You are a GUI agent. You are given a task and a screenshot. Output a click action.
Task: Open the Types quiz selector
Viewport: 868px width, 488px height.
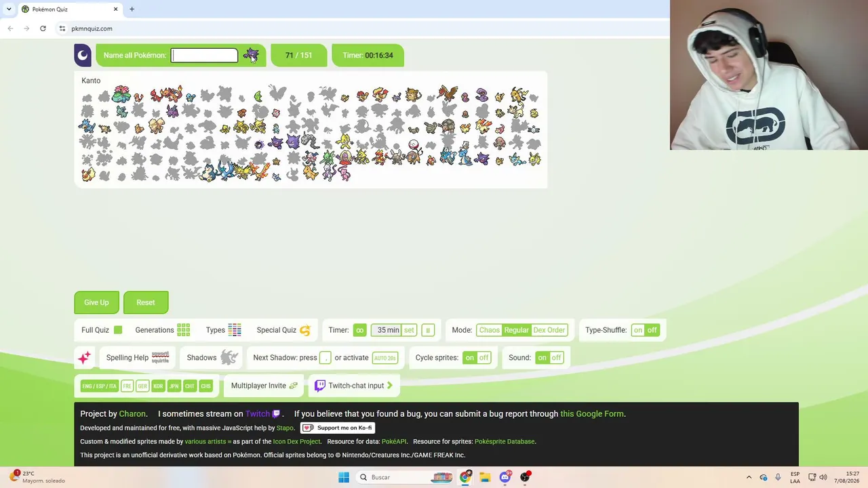pos(223,330)
